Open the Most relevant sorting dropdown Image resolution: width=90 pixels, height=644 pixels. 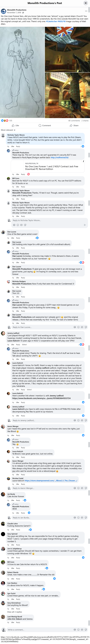click(8, 130)
